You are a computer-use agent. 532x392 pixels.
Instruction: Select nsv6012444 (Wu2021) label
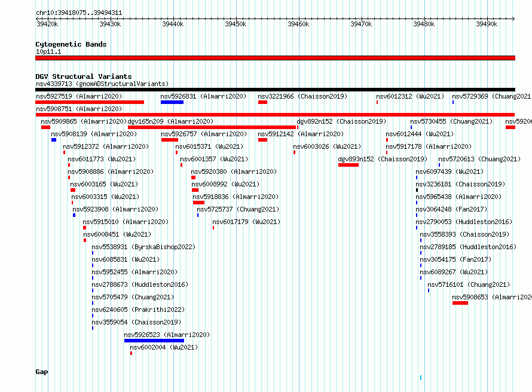420,134
